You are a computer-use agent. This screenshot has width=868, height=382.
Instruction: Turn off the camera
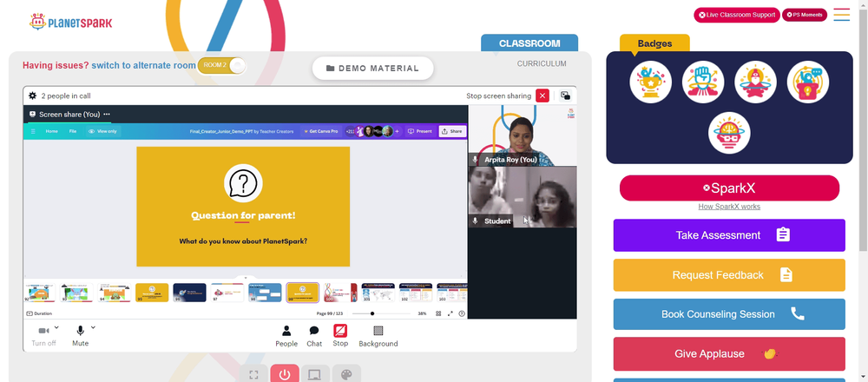click(43, 335)
